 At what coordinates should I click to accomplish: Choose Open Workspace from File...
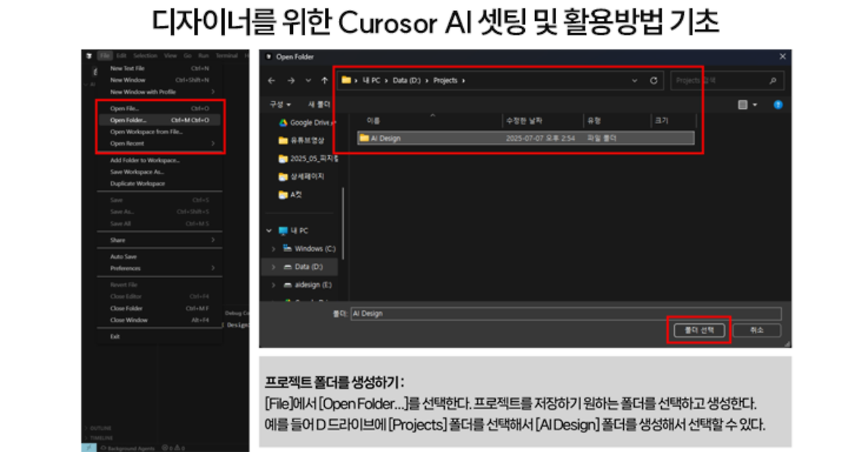click(x=159, y=131)
